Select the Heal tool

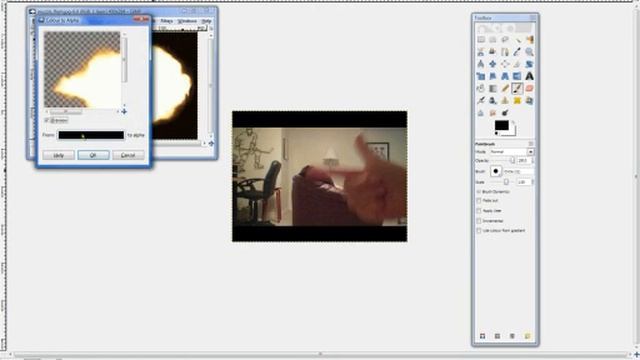517,101
